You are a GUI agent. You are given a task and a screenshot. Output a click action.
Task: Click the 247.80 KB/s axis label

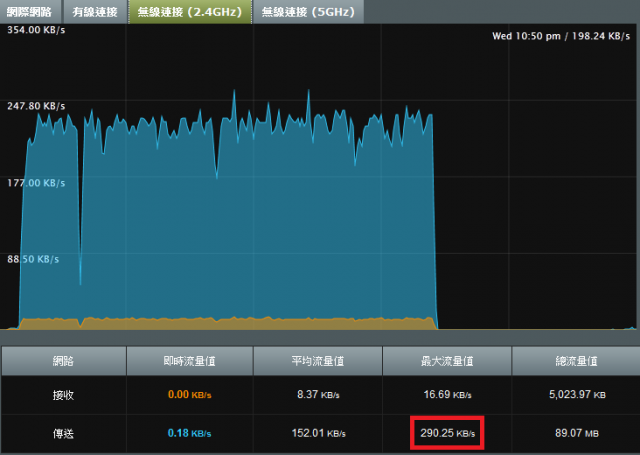coord(36,106)
